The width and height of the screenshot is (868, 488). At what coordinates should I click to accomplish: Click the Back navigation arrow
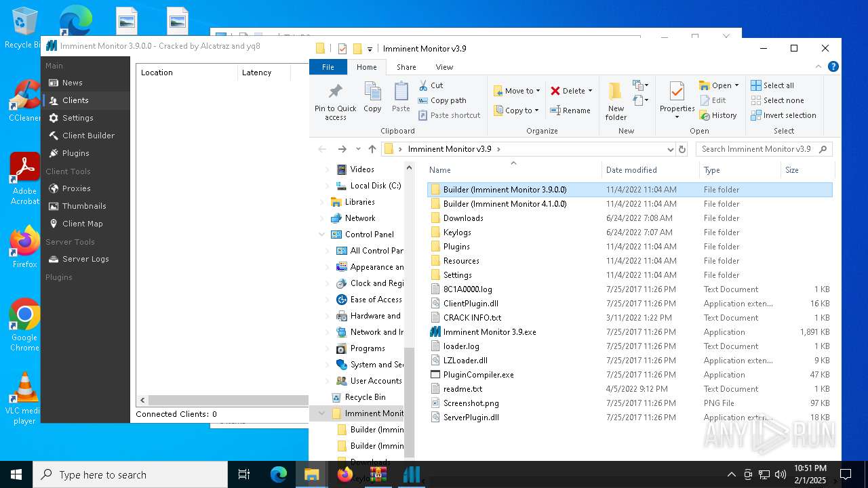click(322, 149)
